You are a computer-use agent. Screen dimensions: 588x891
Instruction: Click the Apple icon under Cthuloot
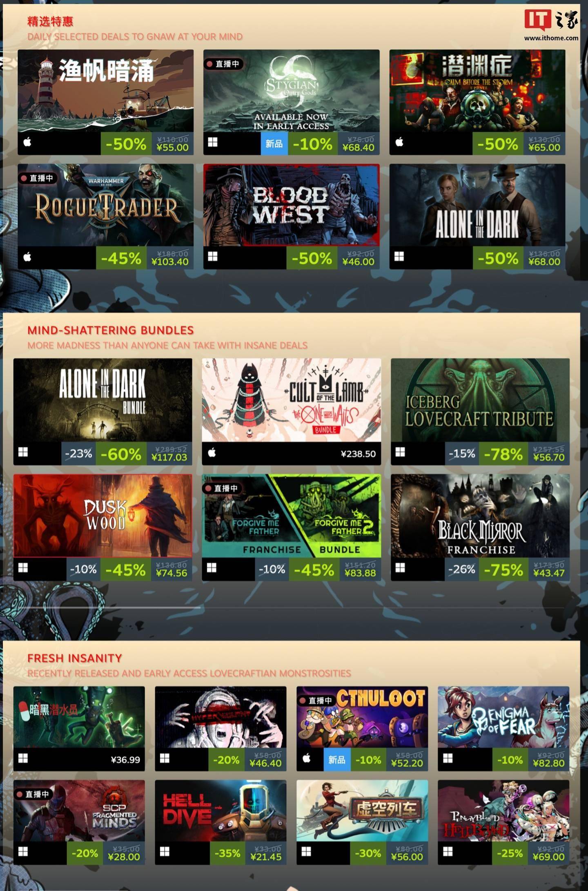pos(307,758)
